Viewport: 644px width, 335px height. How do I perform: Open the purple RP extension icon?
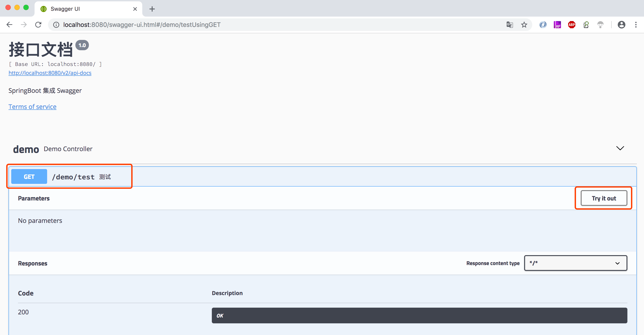tap(557, 25)
